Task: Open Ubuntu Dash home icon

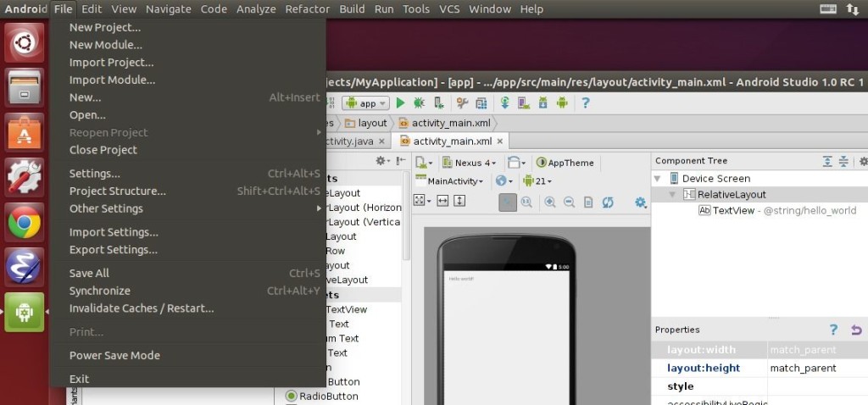Action: [25, 42]
